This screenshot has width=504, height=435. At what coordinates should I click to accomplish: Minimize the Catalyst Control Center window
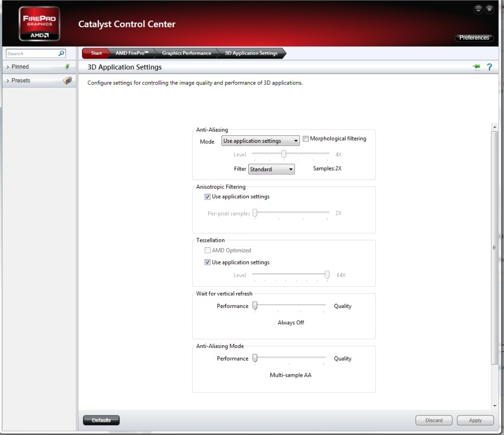(x=478, y=9)
